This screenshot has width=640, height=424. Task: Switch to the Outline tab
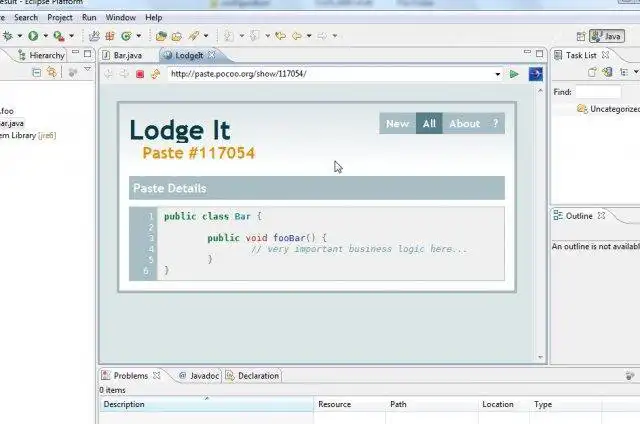[x=579, y=216]
